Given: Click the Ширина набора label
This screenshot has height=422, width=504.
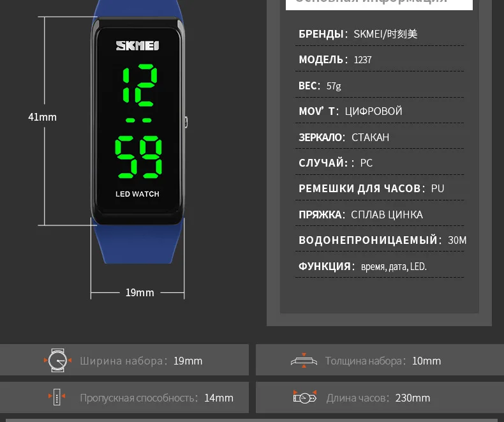Looking at the screenshot, I should point(121,361).
